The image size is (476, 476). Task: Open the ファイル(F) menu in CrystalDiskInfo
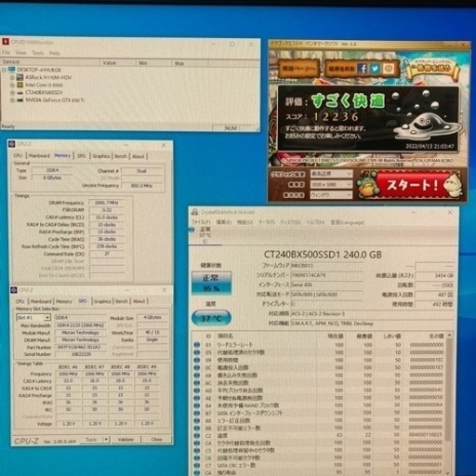[201, 222]
